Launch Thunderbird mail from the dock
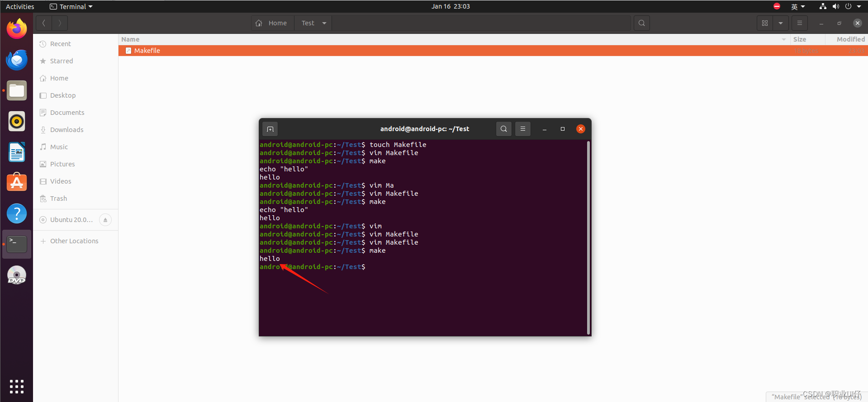Image resolution: width=868 pixels, height=402 pixels. click(x=17, y=60)
